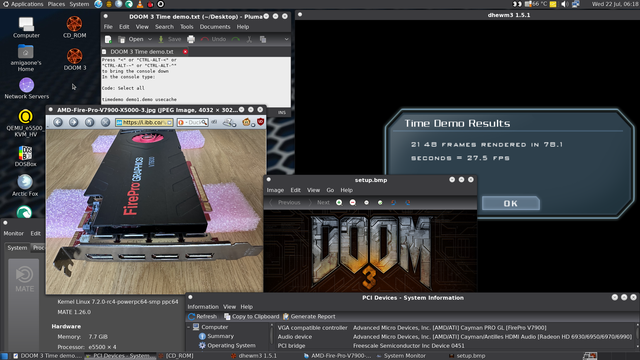Click the network icon in system tray

pyautogui.click(x=576, y=4)
